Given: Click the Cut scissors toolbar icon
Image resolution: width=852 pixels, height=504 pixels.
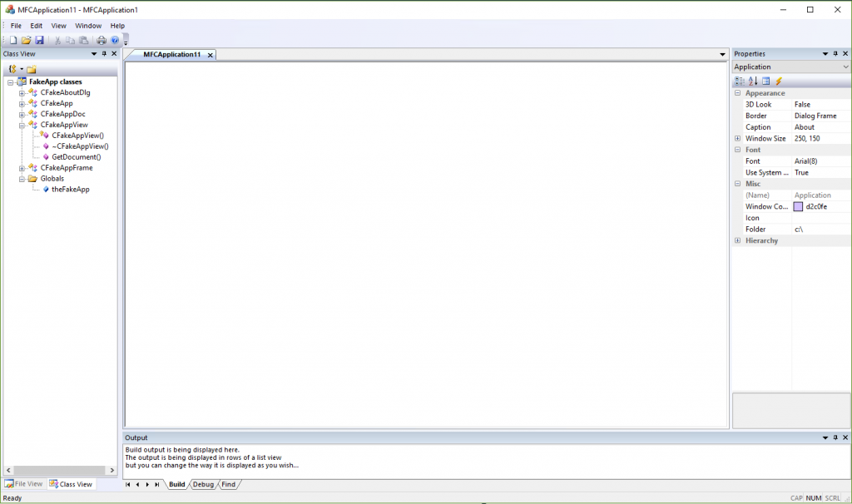Looking at the screenshot, I should pyautogui.click(x=57, y=40).
